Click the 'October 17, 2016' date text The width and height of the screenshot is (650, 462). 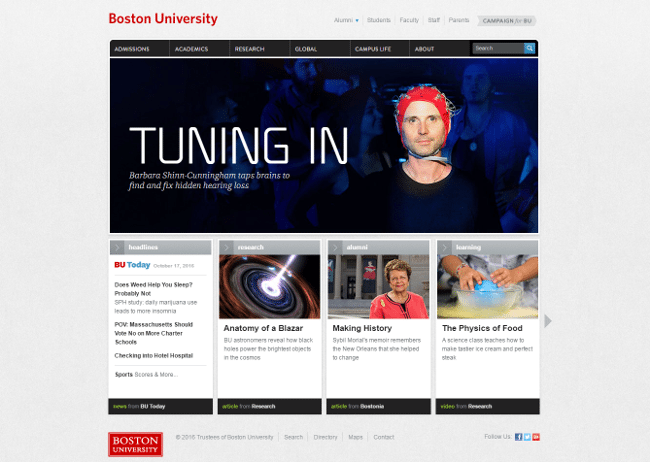tap(174, 266)
